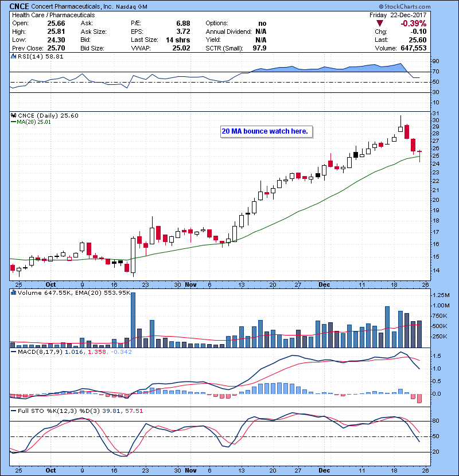The width and height of the screenshot is (459, 476).
Task: Click the 31 price axis label
Action: (x=435, y=114)
